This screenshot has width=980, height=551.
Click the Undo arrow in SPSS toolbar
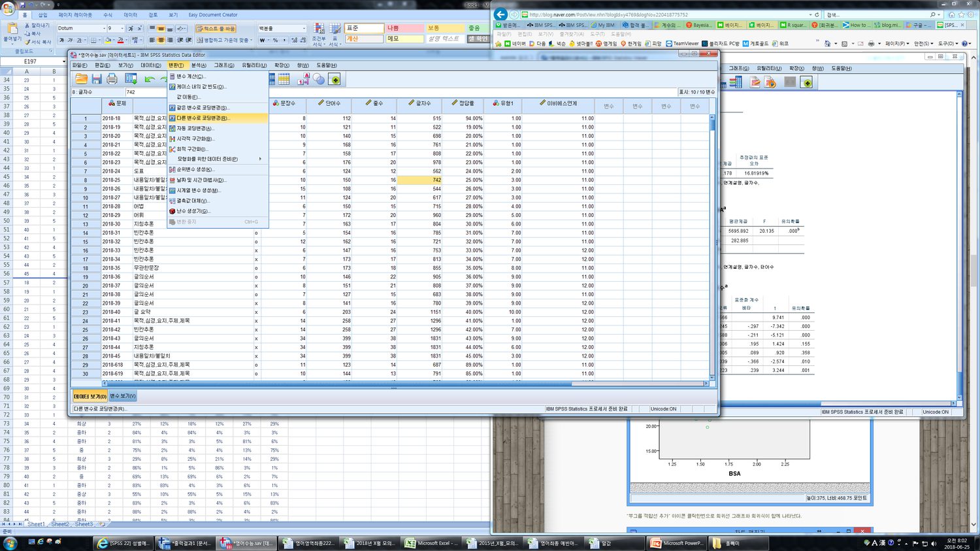point(150,79)
